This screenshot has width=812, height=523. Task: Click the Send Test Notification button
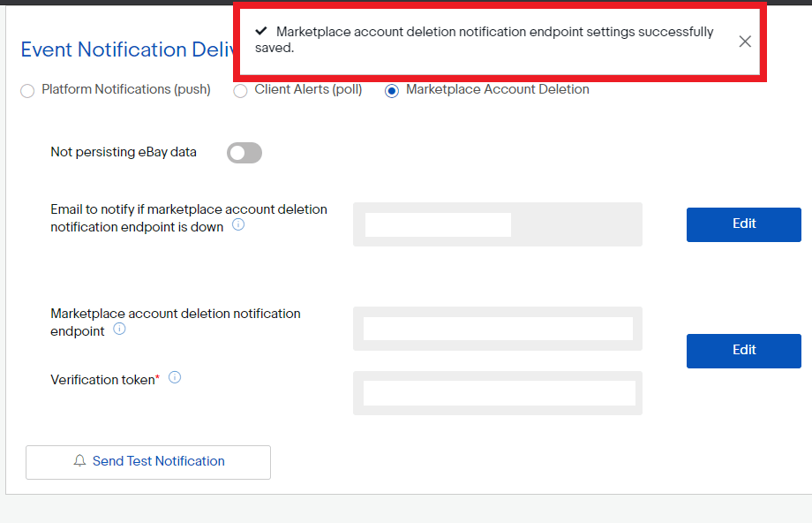point(147,461)
